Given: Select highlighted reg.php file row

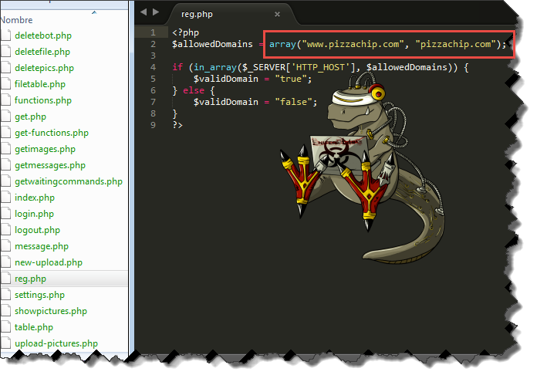Looking at the screenshot, I should (64, 279).
